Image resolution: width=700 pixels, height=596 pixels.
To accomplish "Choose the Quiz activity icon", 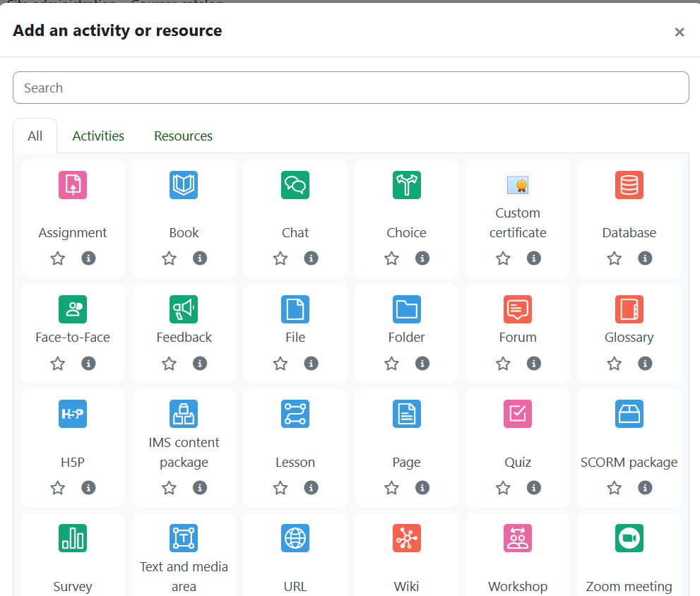I will (518, 414).
